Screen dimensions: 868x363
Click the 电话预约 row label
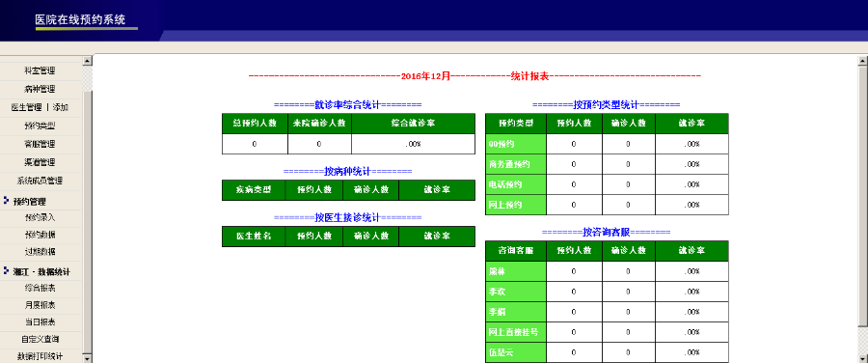coord(505,184)
